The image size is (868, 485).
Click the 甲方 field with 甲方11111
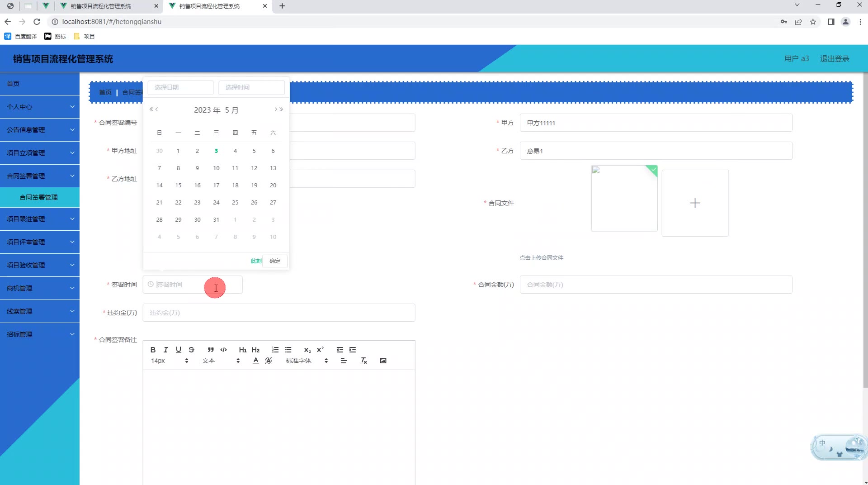[656, 123]
